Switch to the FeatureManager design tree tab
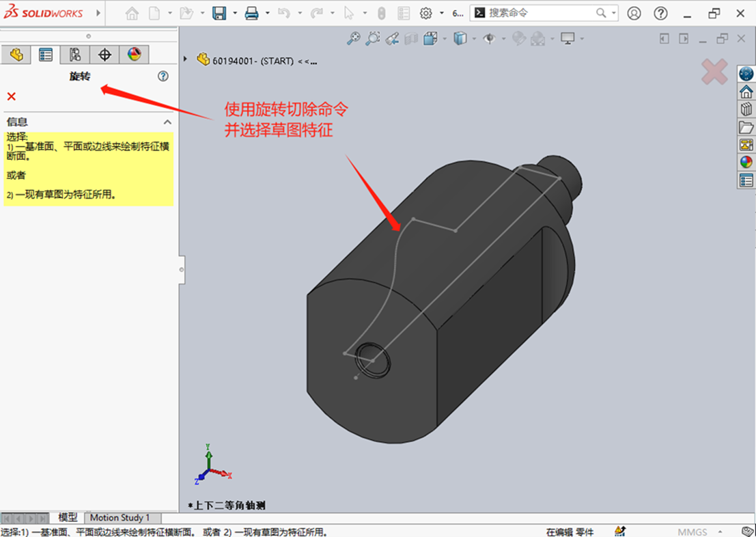Viewport: 756px width, 537px height. click(16, 55)
